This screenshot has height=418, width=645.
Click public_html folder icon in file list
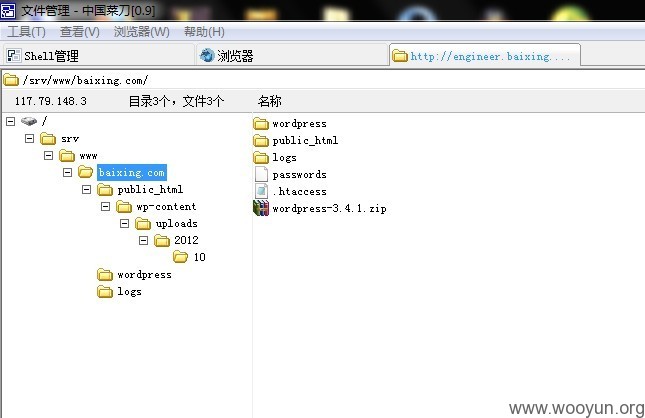point(261,141)
